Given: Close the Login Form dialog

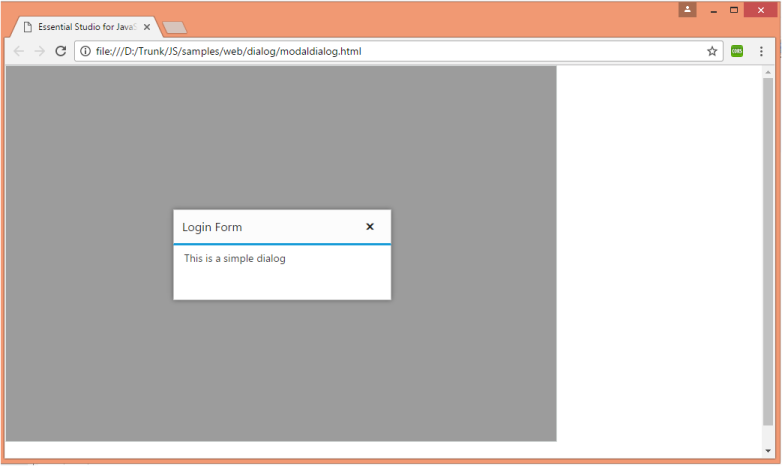Looking at the screenshot, I should pyautogui.click(x=370, y=227).
